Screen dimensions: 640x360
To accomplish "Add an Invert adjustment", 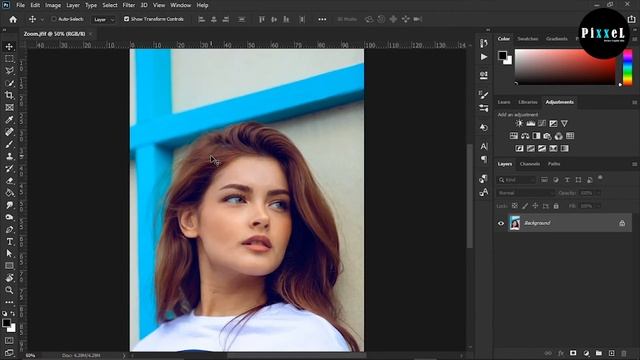I will 519,149.
